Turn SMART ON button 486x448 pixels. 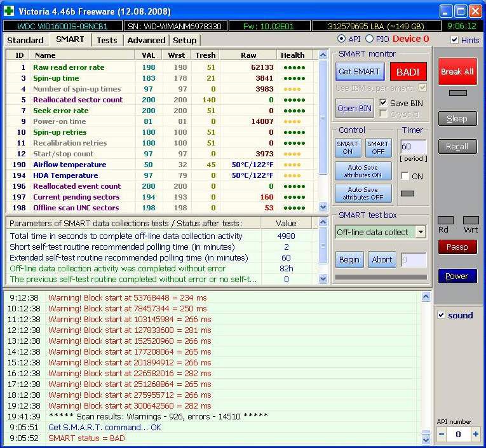(x=348, y=147)
